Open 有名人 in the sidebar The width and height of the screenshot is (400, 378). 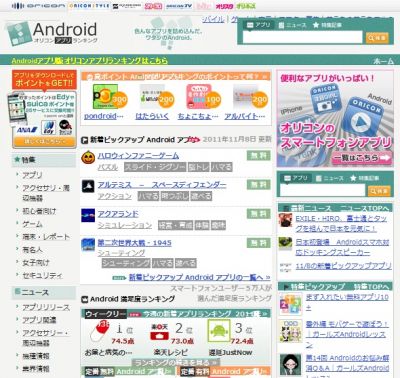[32, 250]
